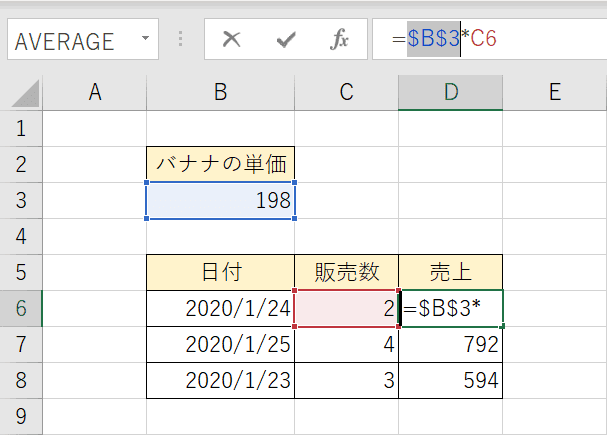Click cell C8 with quantity 3
Screen dimensions: 607x435
(x=346, y=380)
